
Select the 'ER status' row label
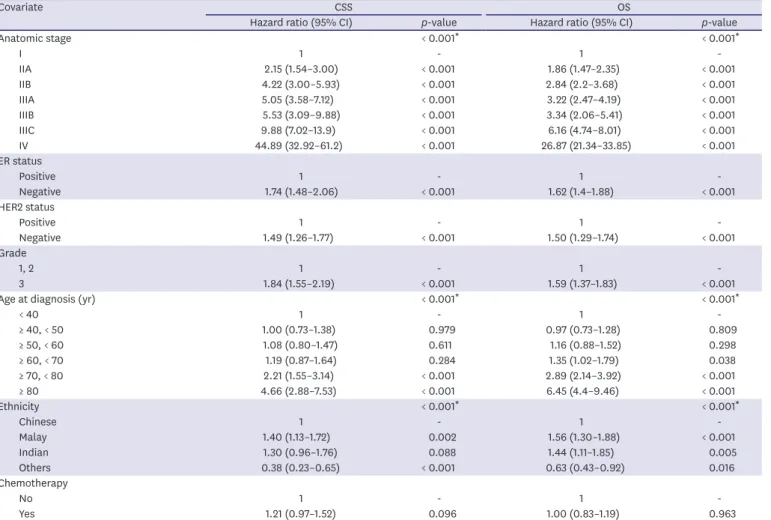21,161
